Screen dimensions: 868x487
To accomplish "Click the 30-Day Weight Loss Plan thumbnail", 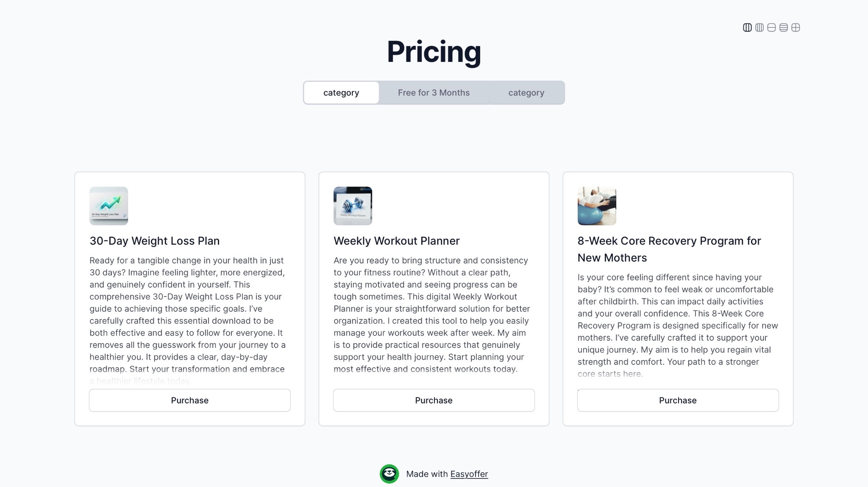I will click(x=108, y=206).
